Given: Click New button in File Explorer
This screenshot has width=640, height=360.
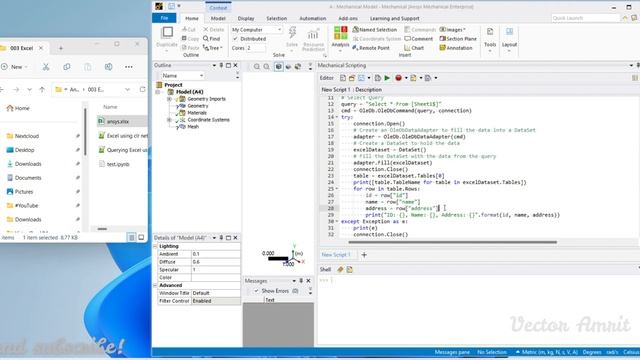Looking at the screenshot, I should [x=15, y=67].
